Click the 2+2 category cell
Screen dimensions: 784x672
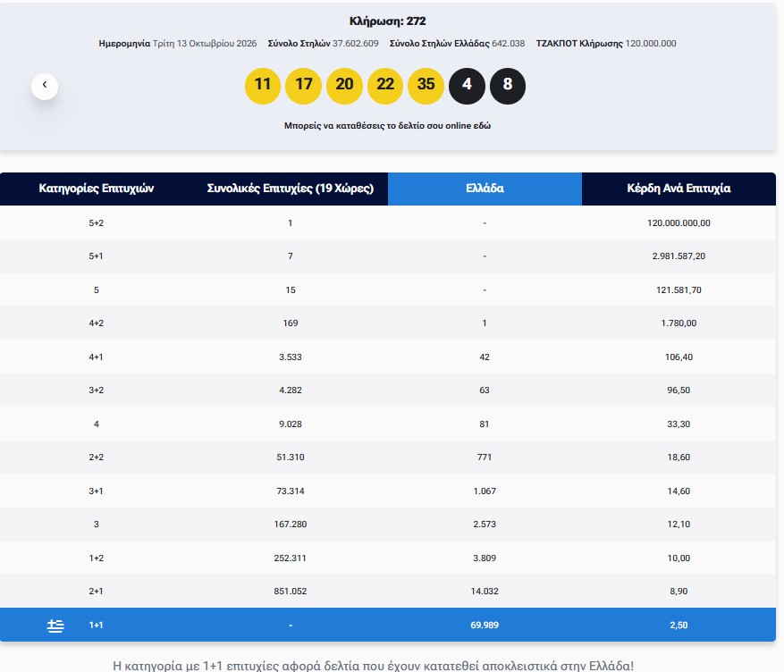97,457
